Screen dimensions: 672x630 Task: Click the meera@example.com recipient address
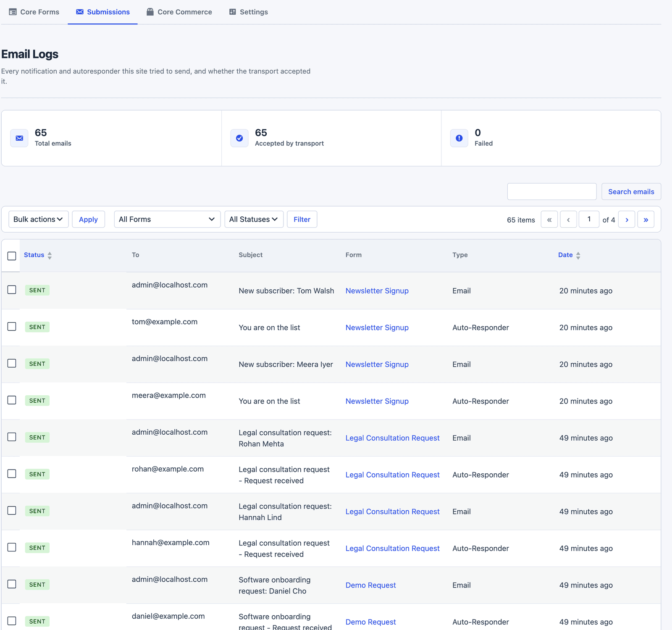click(169, 395)
